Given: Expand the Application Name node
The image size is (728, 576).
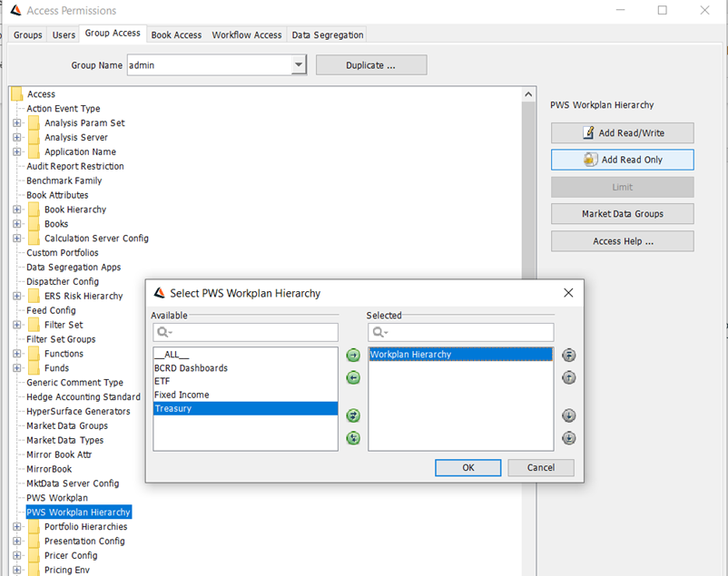Looking at the screenshot, I should point(17,151).
